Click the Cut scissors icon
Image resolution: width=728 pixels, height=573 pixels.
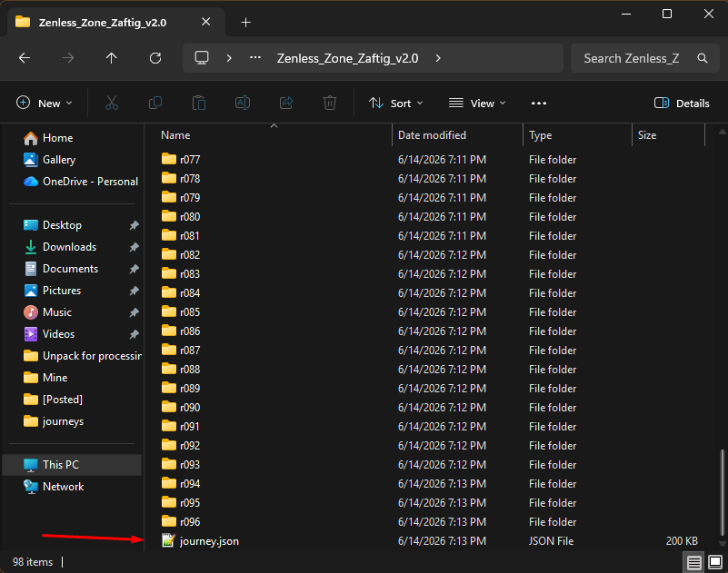(x=112, y=103)
